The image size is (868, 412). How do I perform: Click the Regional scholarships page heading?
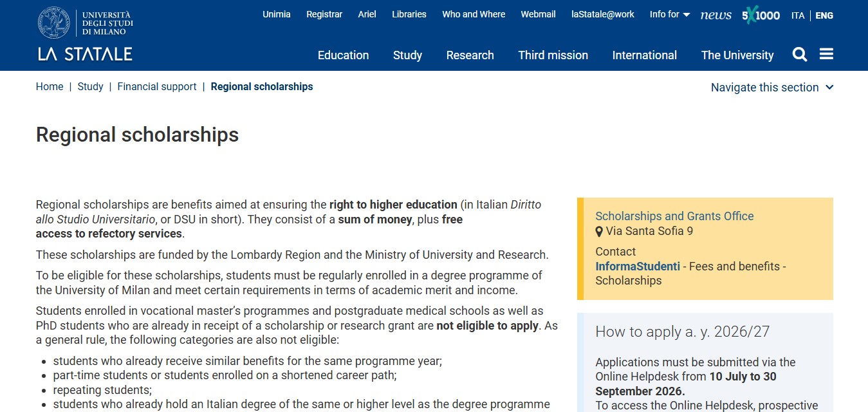click(137, 135)
